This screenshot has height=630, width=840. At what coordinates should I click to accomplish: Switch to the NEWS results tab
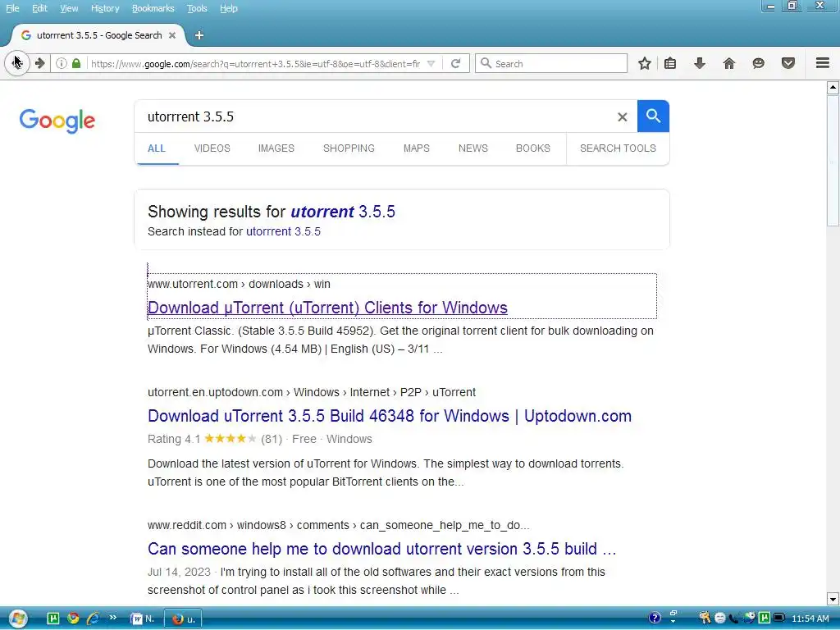(473, 148)
